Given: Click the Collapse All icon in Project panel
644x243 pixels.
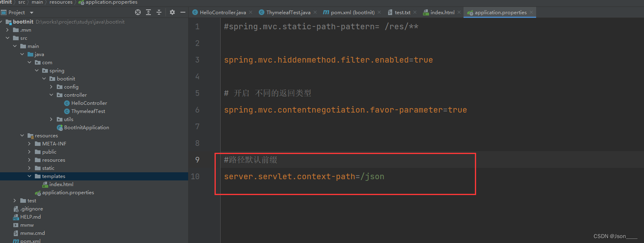Looking at the screenshot, I should [159, 13].
